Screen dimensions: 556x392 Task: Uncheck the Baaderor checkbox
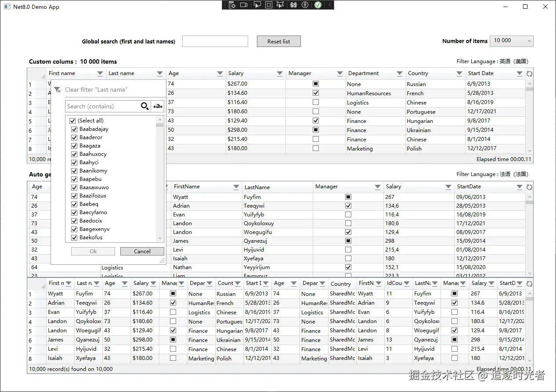(74, 137)
